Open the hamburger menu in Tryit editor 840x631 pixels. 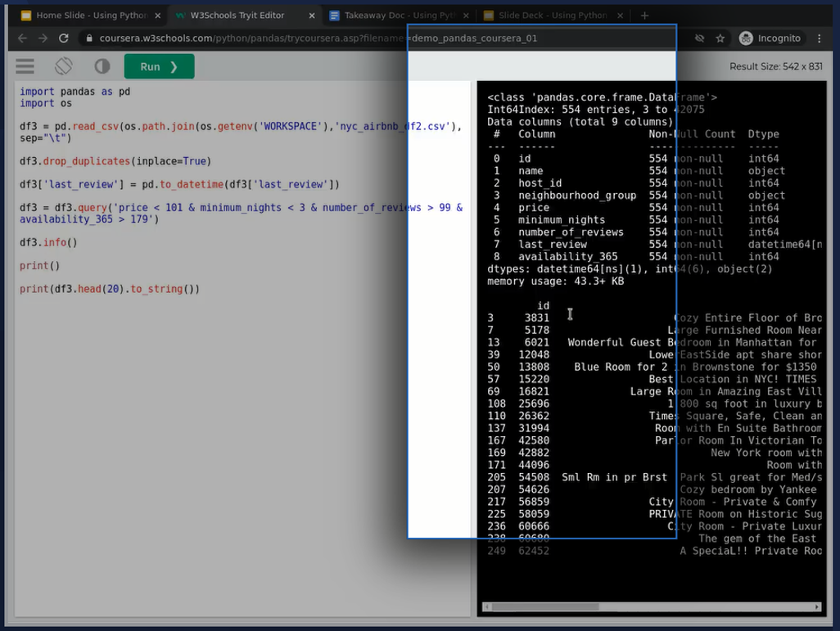(x=25, y=66)
